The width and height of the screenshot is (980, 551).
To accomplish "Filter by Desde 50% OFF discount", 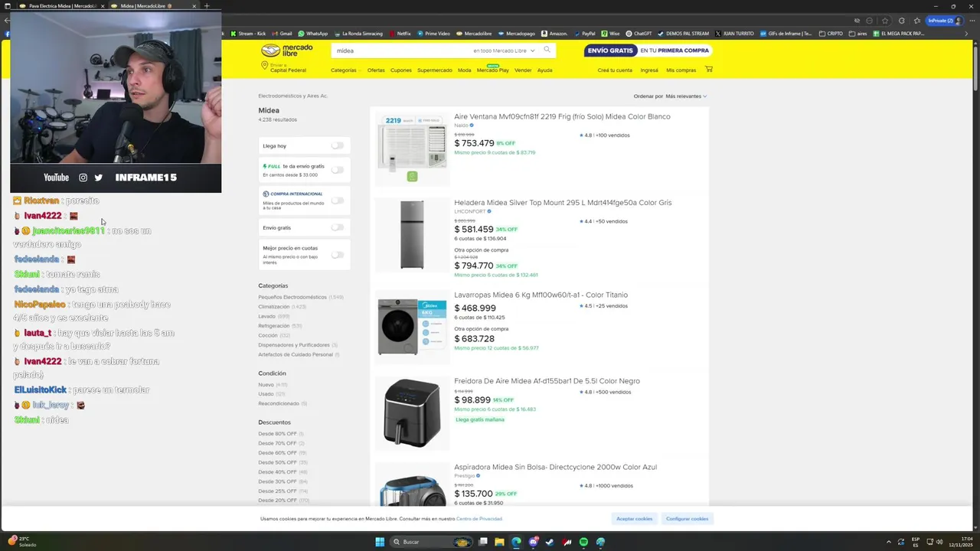I will (277, 462).
